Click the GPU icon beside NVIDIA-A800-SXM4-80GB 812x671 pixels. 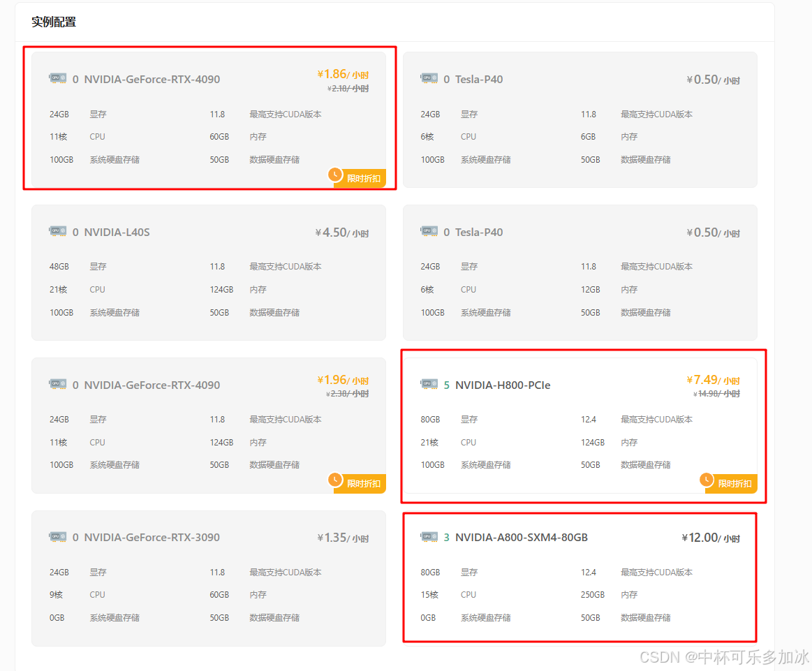click(429, 537)
